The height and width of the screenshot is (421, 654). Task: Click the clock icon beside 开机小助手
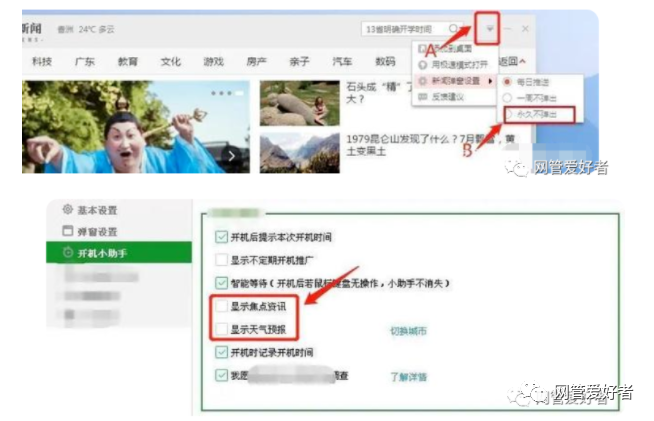click(68, 252)
